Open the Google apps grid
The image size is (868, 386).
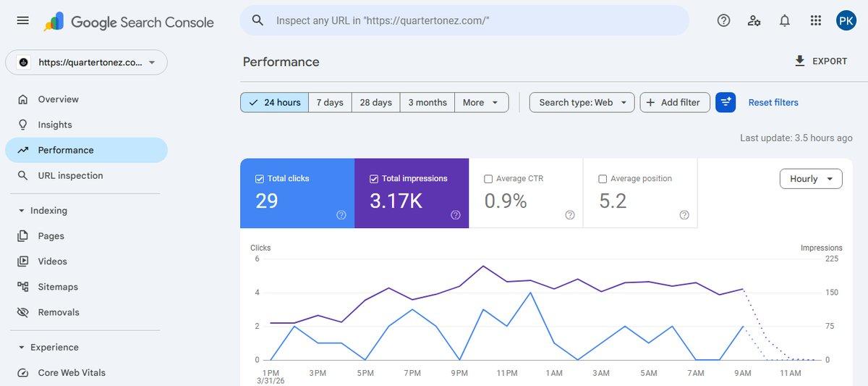click(x=816, y=20)
